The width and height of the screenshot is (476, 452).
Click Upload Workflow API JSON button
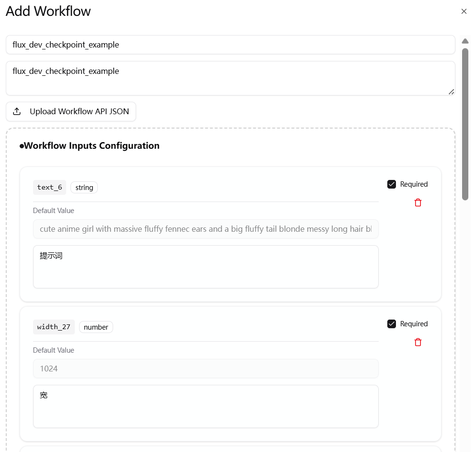(71, 111)
